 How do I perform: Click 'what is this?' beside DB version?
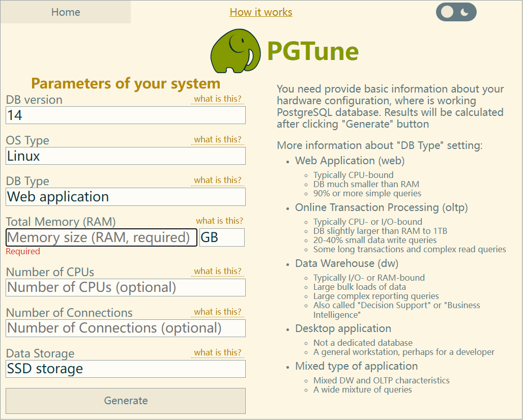[218, 99]
